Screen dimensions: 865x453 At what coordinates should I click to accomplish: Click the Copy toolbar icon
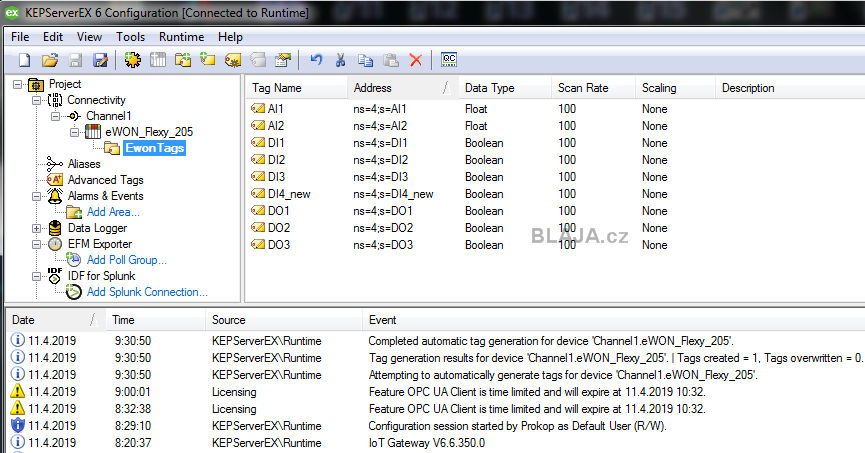point(365,60)
